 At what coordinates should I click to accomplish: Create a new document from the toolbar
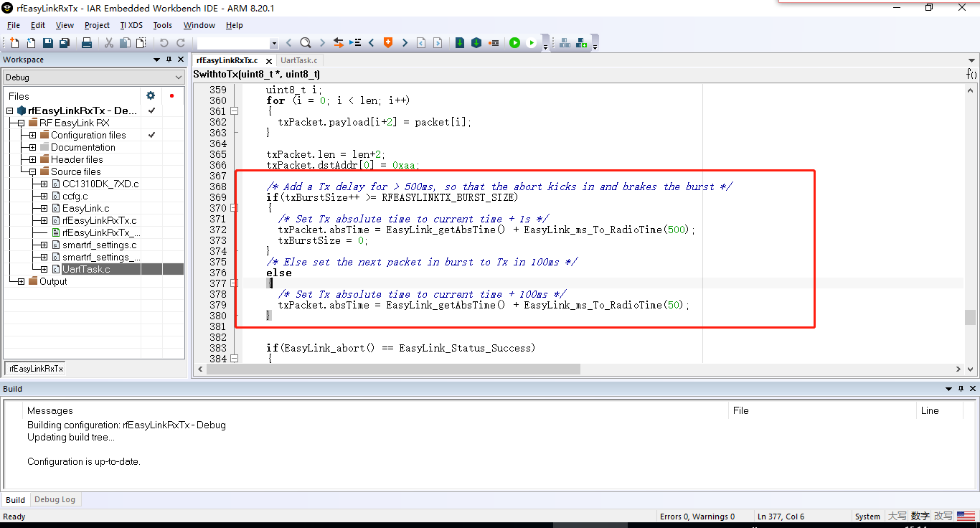[14, 43]
